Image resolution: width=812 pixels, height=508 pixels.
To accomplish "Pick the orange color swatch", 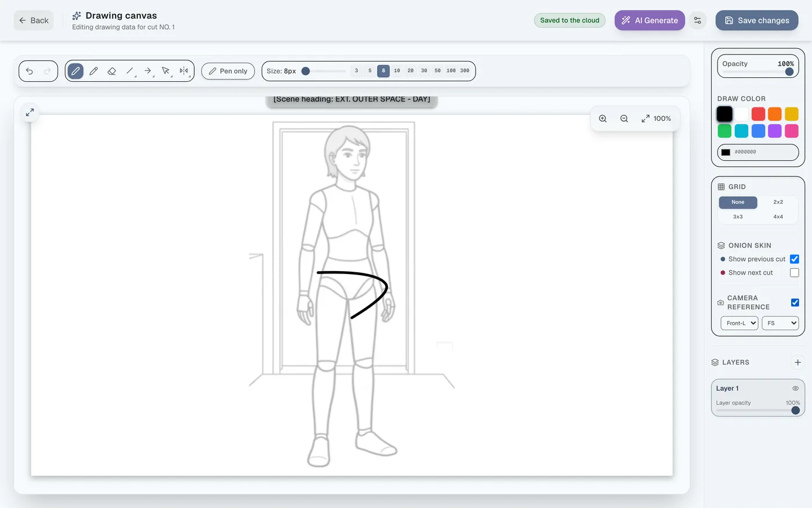I will click(775, 114).
